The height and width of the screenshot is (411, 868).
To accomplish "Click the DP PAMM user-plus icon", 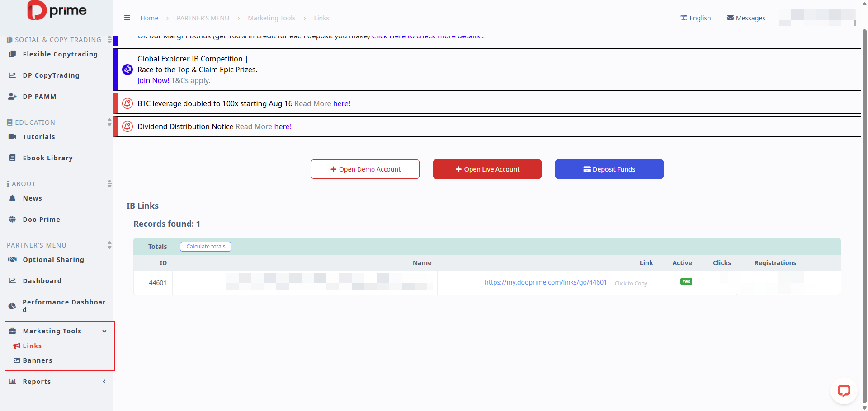I will pos(13,97).
